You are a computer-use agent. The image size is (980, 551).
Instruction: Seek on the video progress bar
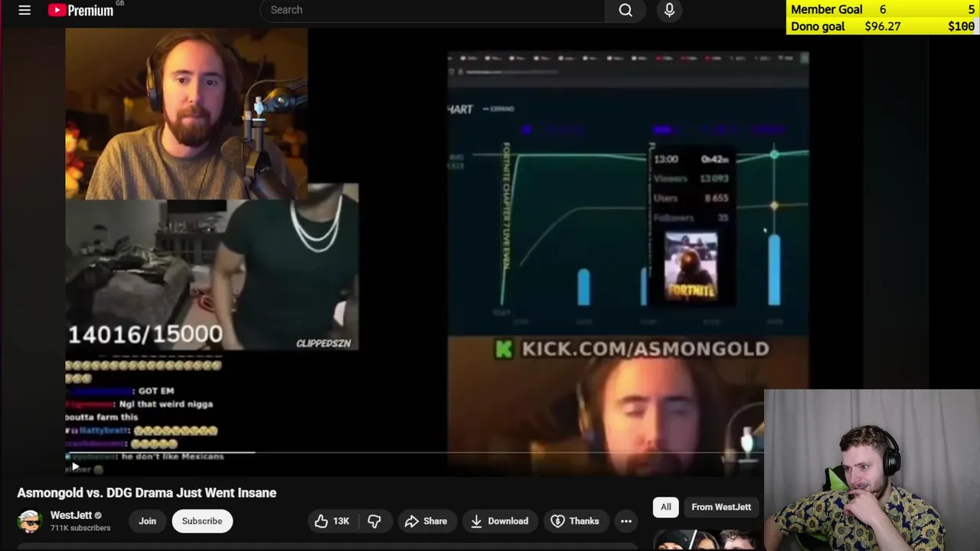pos(413,453)
